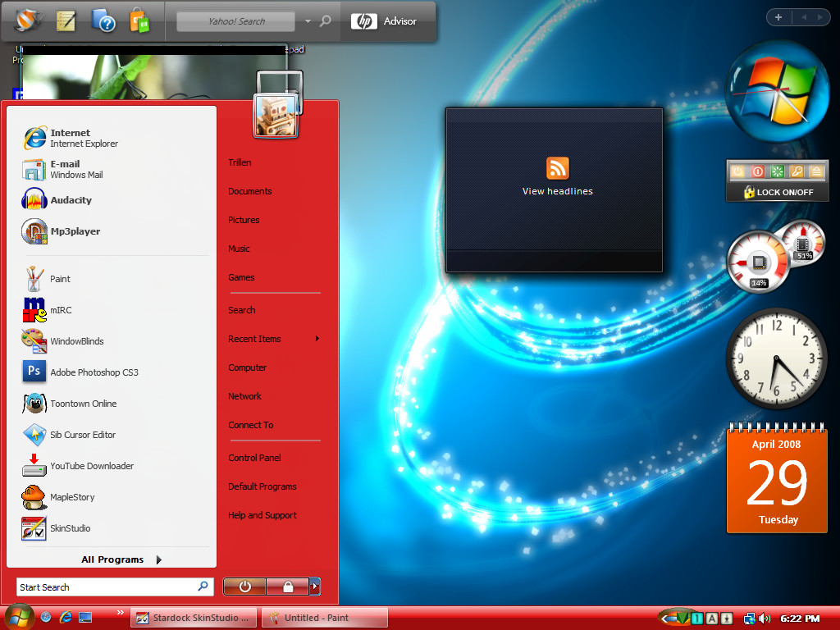
Task: Launch YouTube Downloader
Action: click(x=112, y=466)
